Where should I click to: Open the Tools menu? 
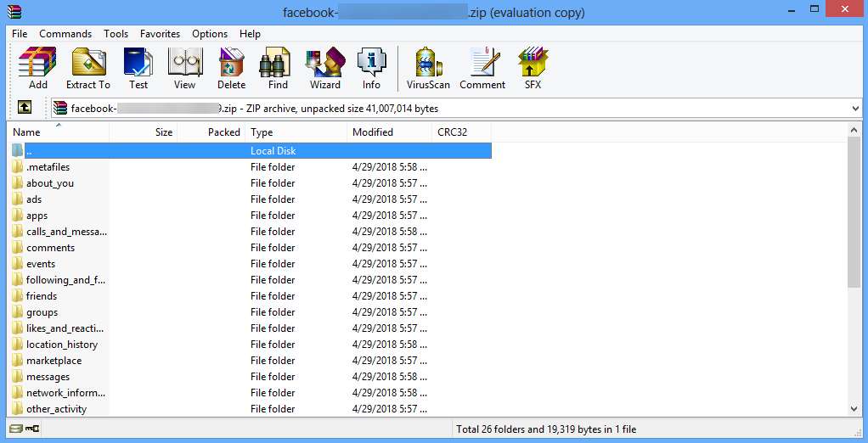116,34
